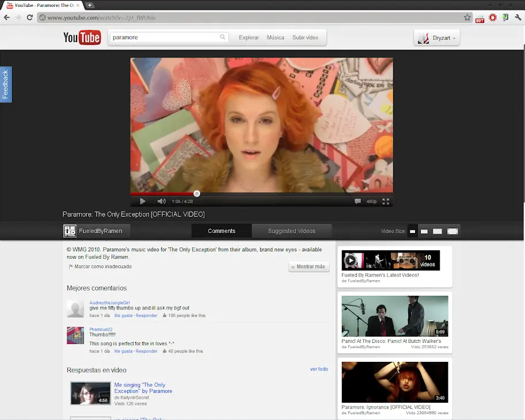Mute the video using the speaker icon
This screenshot has width=525, height=420.
point(161,201)
